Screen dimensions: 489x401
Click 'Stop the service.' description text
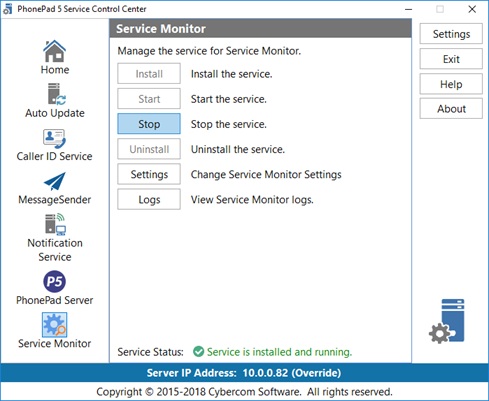point(229,124)
